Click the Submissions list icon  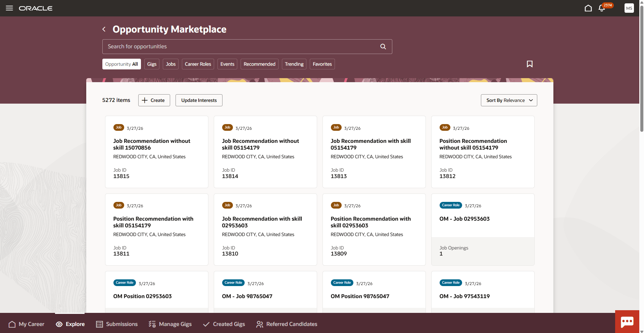click(x=99, y=324)
